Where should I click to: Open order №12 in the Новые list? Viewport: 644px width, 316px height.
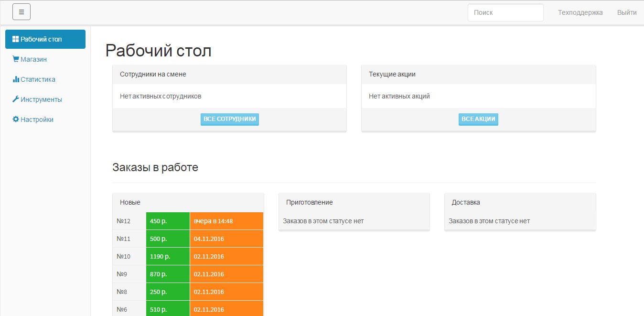[x=124, y=221]
